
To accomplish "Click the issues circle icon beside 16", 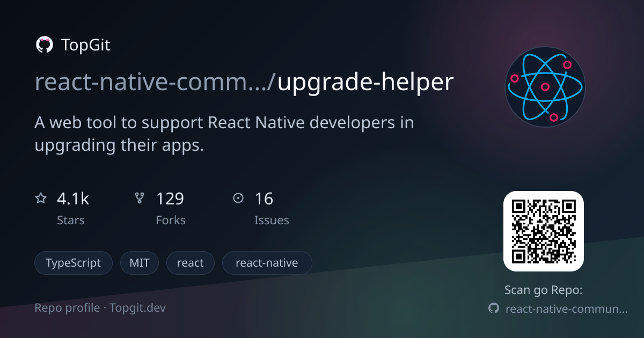I will 238,199.
